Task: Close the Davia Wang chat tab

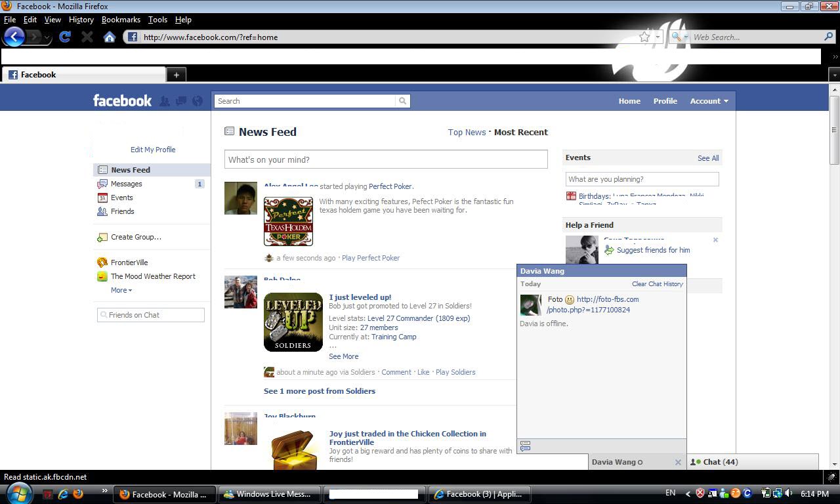Action: [678, 462]
